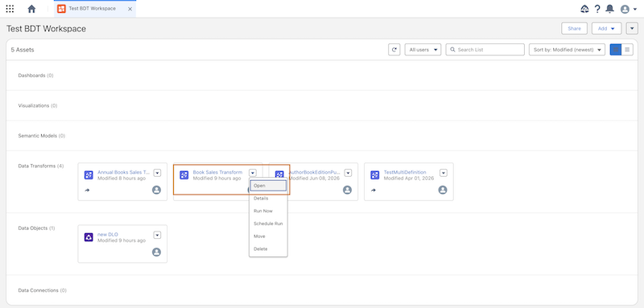Toggle the Book Sales Transform card action menu
The height and width of the screenshot is (308, 644).
click(x=253, y=173)
